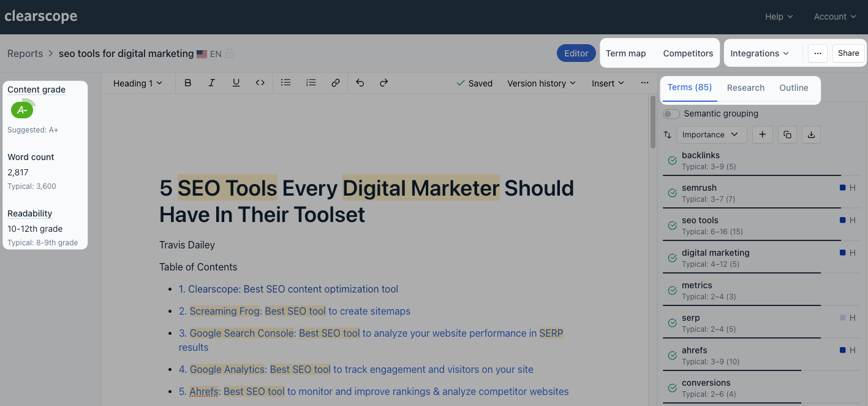Open the Heading 1 style dropdown
Viewport: 868px width, 406px height.
138,83
